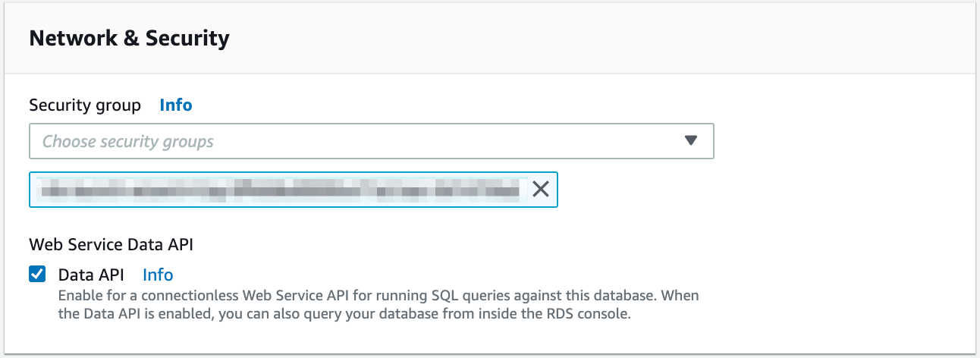Image resolution: width=980 pixels, height=358 pixels.
Task: Open Info link beside Security group
Action: [x=175, y=105]
